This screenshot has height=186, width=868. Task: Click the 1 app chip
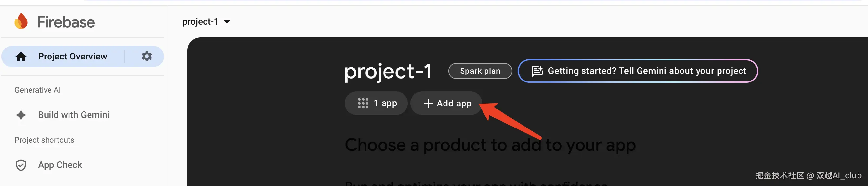tap(376, 103)
